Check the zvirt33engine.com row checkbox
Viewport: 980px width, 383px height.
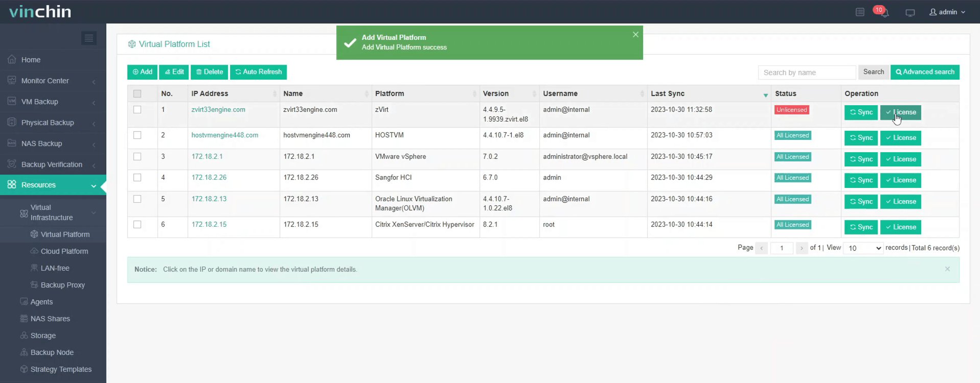[137, 110]
